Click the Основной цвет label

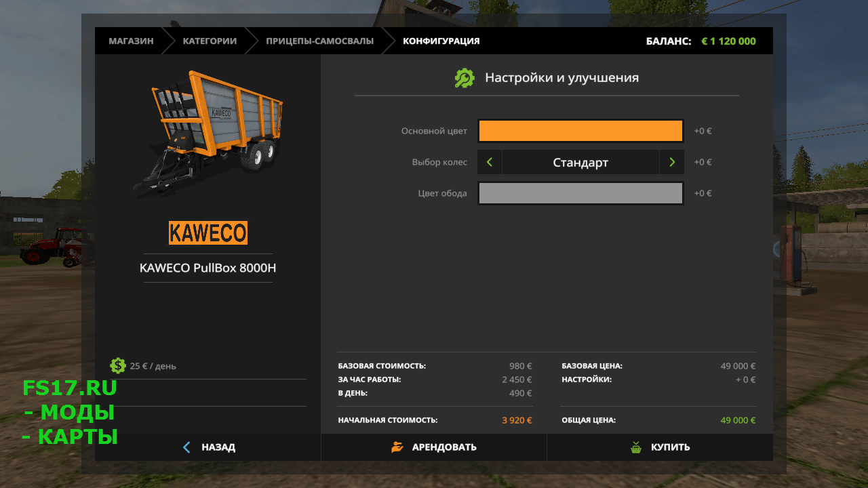click(x=434, y=131)
